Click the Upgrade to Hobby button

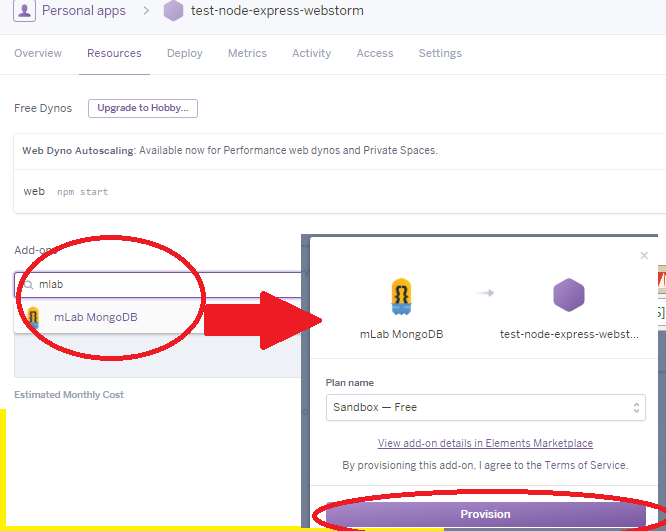(143, 108)
